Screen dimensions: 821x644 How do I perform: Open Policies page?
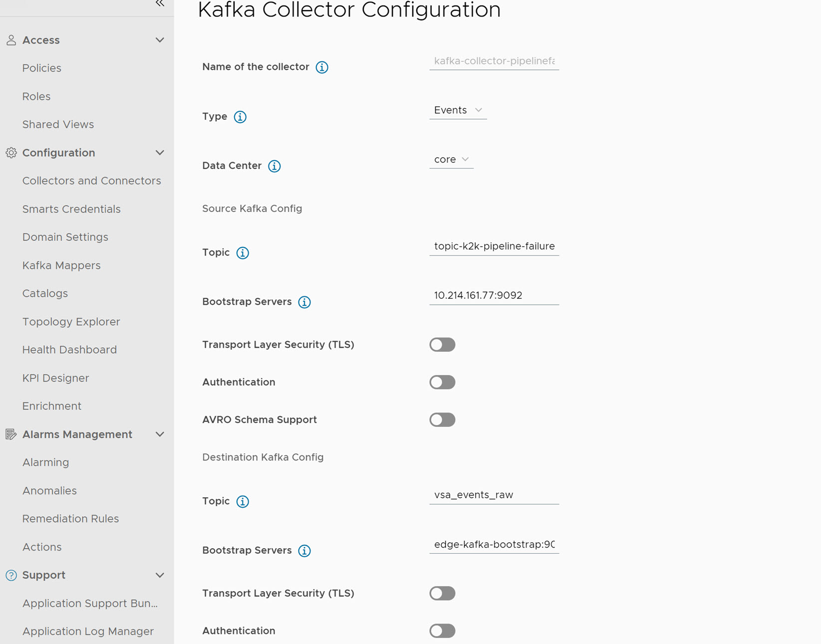click(x=42, y=68)
